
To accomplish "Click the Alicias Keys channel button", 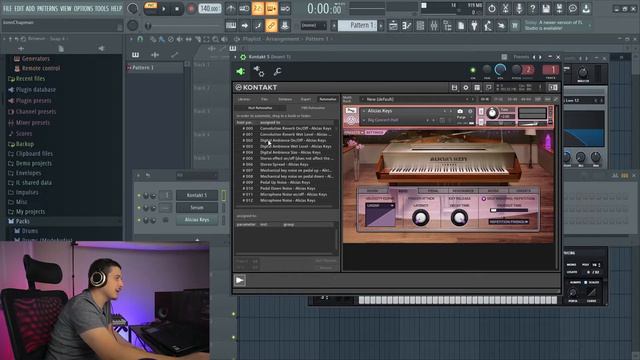I will point(196,220).
